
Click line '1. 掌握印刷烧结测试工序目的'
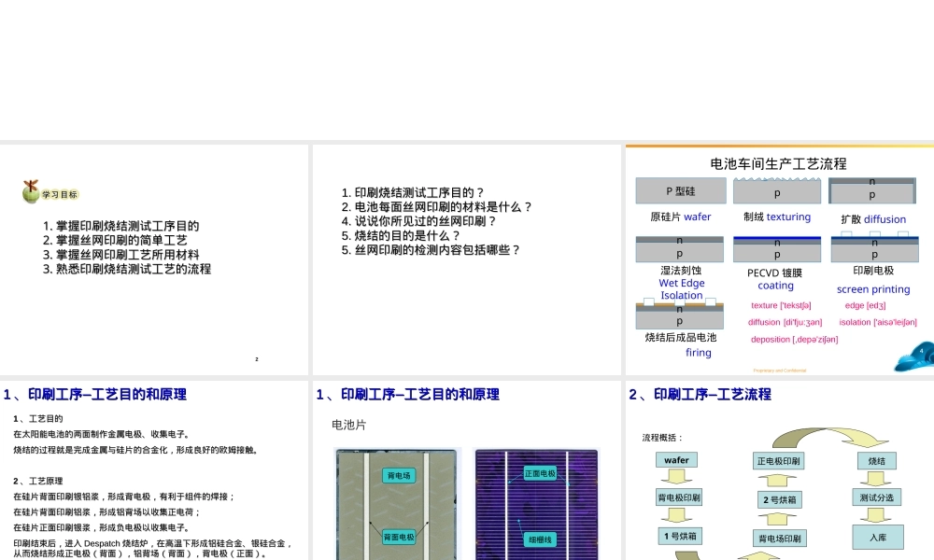tap(120, 226)
